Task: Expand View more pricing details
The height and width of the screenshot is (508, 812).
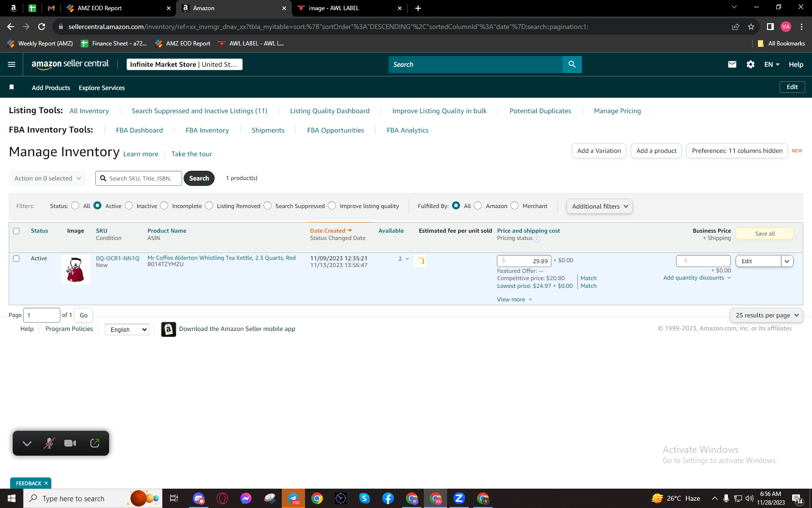Action: click(x=515, y=299)
